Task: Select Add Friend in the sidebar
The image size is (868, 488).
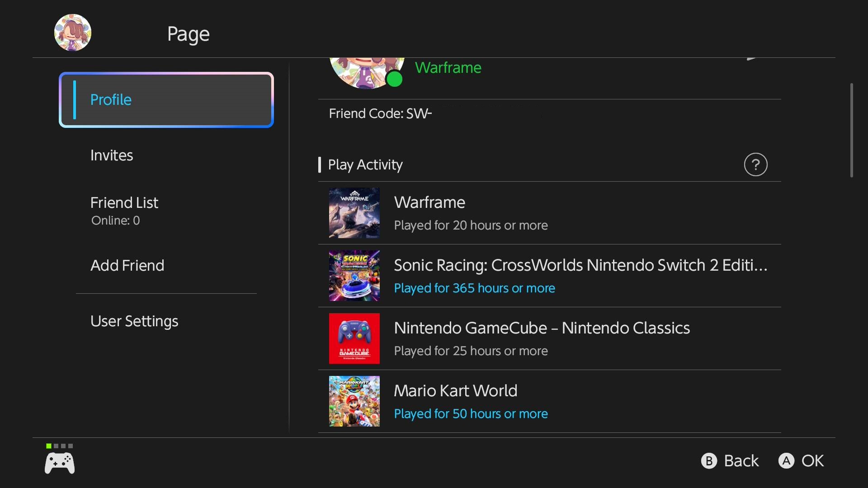Action: coord(127,266)
